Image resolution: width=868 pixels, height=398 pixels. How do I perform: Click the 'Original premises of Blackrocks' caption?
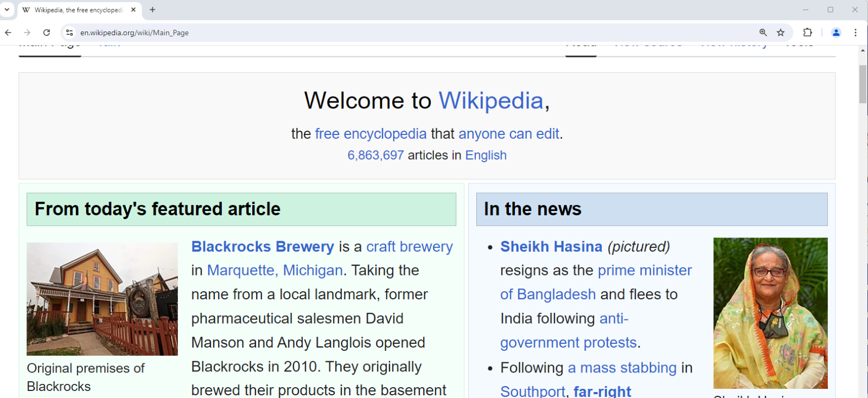tap(86, 377)
